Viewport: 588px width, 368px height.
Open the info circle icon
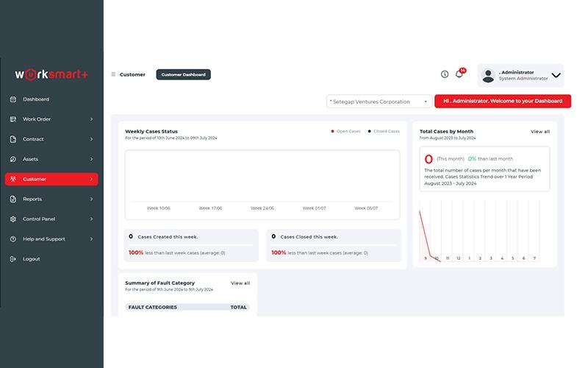click(445, 74)
